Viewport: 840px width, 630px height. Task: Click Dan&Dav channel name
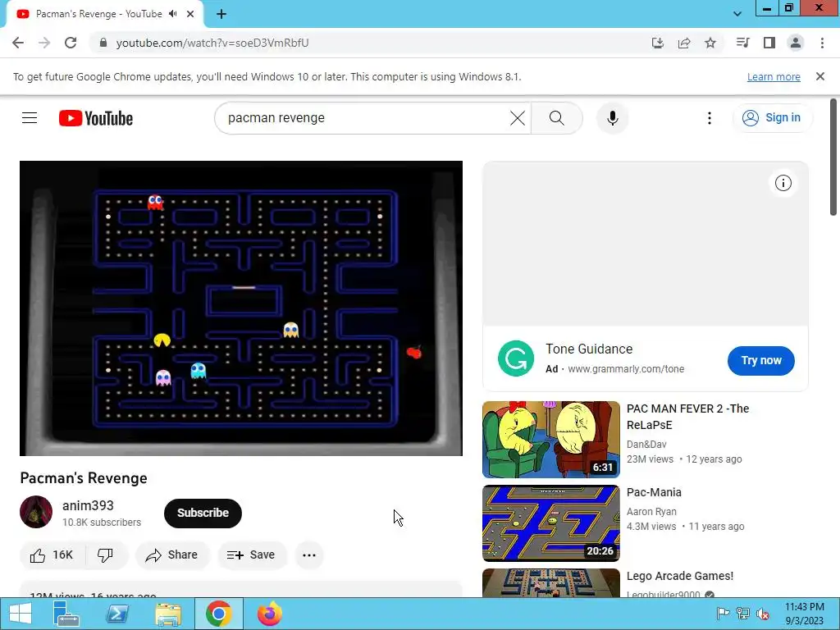[x=646, y=445]
